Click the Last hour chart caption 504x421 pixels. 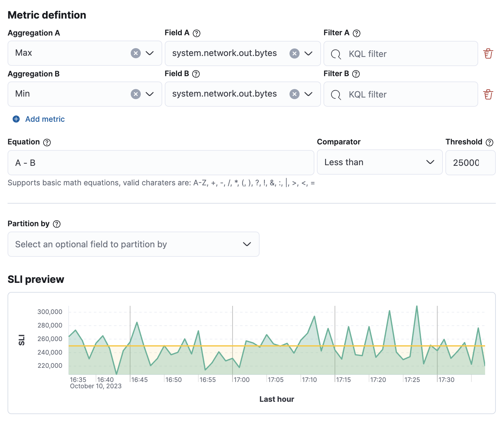click(x=277, y=399)
